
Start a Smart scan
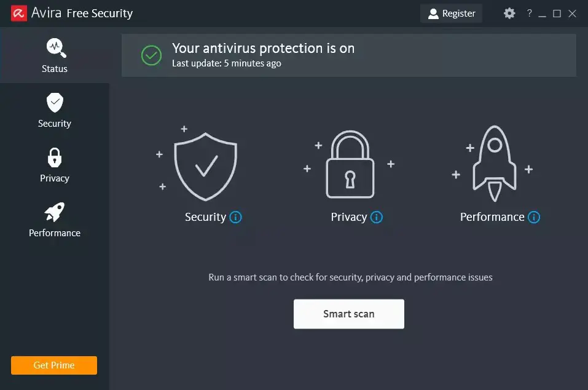click(x=348, y=314)
